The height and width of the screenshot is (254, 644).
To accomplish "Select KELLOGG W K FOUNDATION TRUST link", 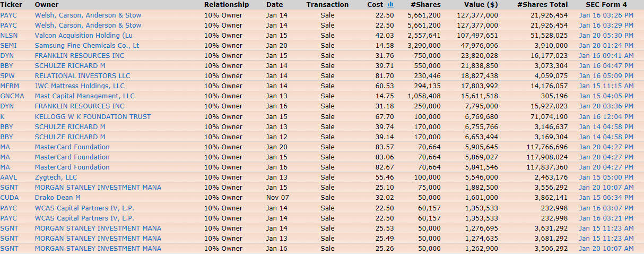I will [93, 117].
